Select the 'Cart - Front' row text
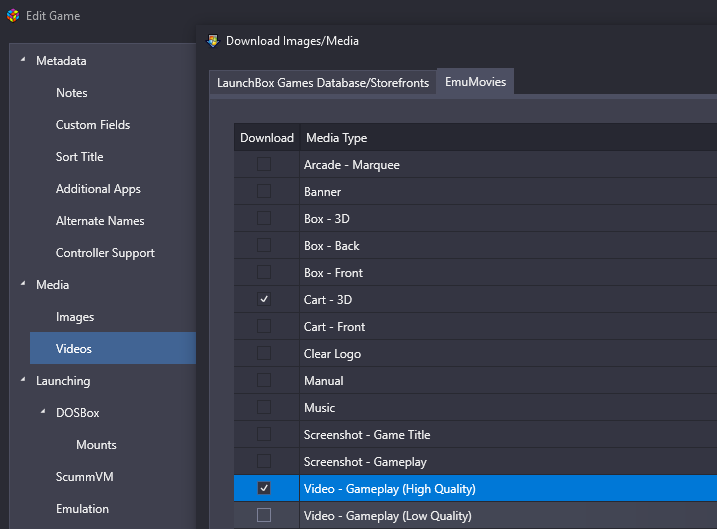The width and height of the screenshot is (717, 529). (334, 327)
